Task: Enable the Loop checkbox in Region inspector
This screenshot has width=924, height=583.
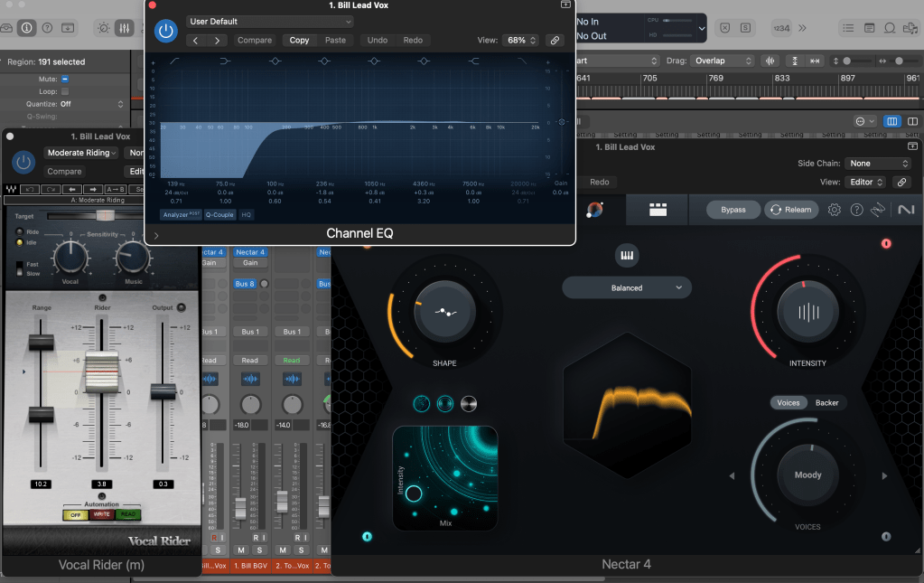Action: click(65, 91)
